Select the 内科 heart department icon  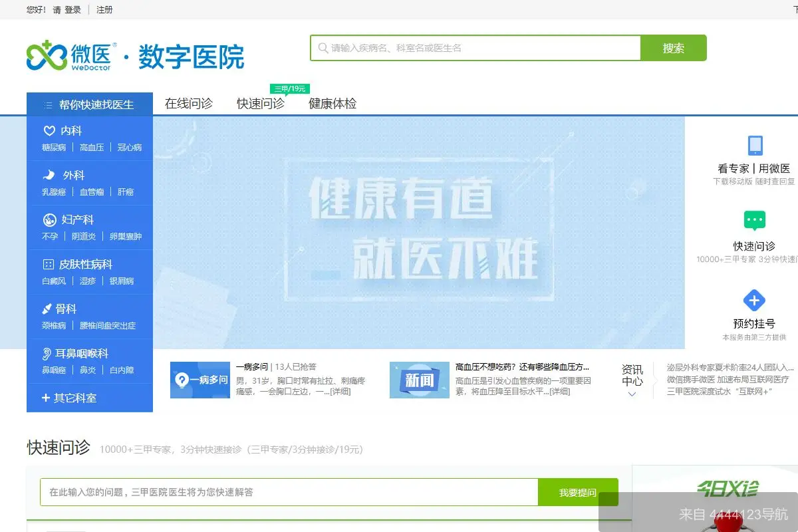pyautogui.click(x=49, y=130)
